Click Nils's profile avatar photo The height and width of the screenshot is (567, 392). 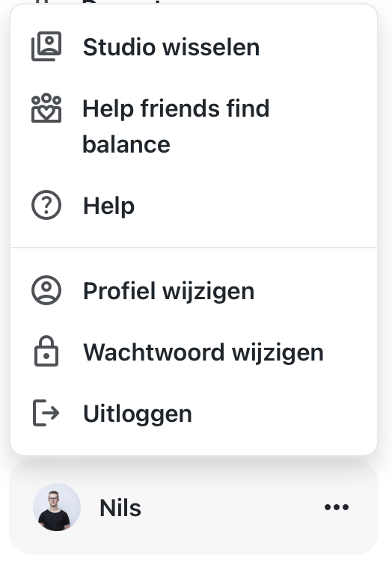[x=57, y=507]
